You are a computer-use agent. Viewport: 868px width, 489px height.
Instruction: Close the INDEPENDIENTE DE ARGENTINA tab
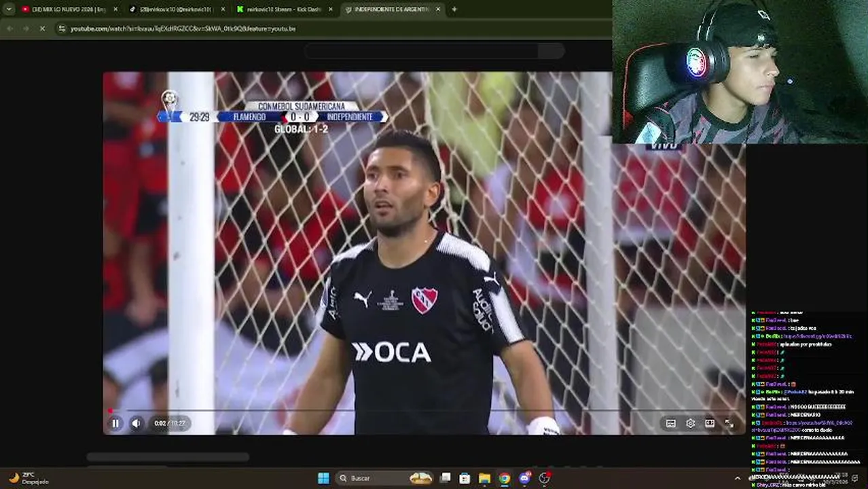coord(438,10)
